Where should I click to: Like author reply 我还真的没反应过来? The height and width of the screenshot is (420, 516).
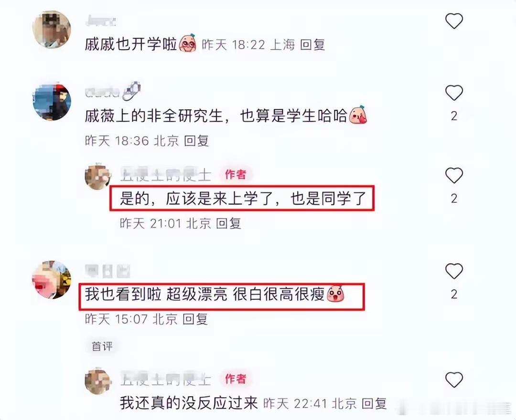tap(454, 379)
